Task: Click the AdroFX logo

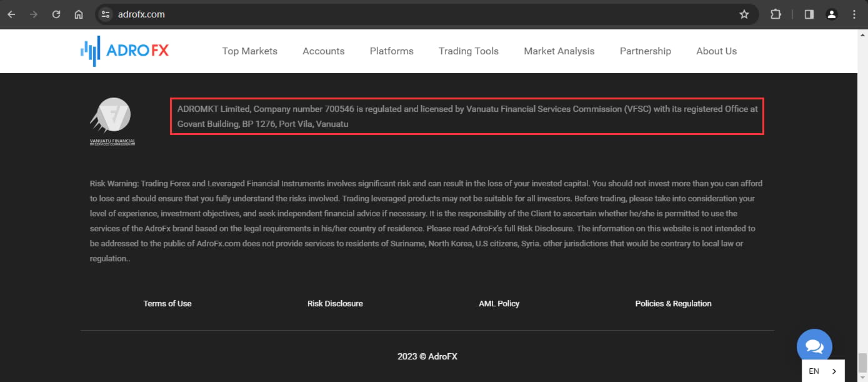Action: click(125, 51)
